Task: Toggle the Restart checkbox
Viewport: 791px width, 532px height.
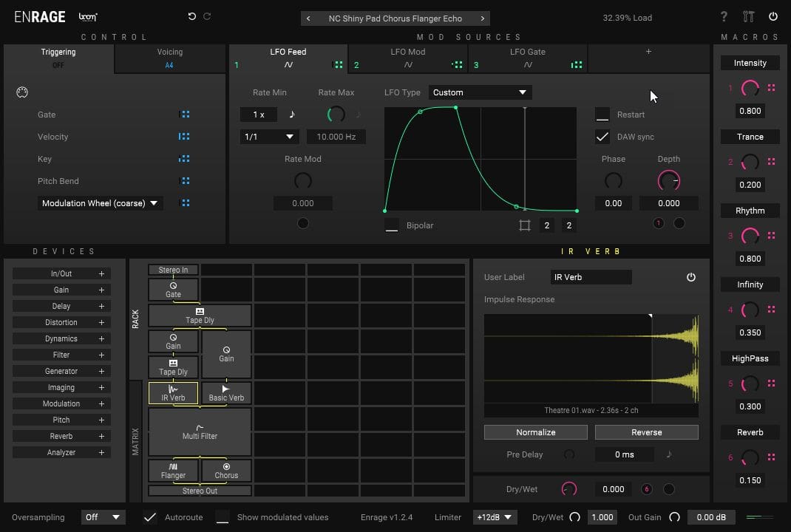Action: (x=602, y=115)
